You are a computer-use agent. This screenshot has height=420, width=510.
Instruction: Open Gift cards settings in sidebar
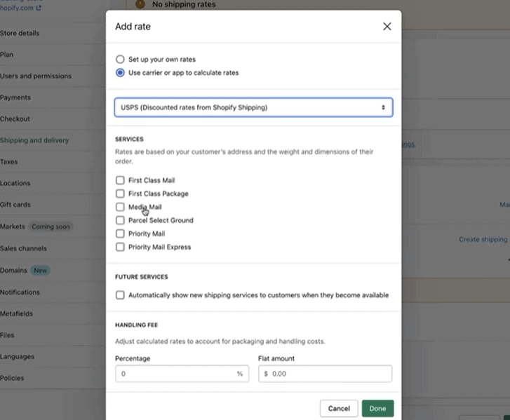15,205
